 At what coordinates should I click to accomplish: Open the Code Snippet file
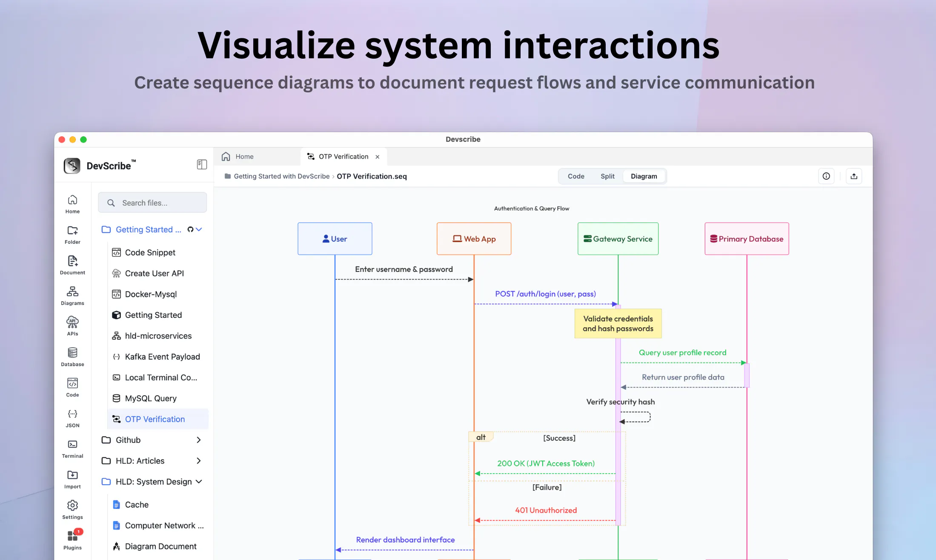click(158, 253)
